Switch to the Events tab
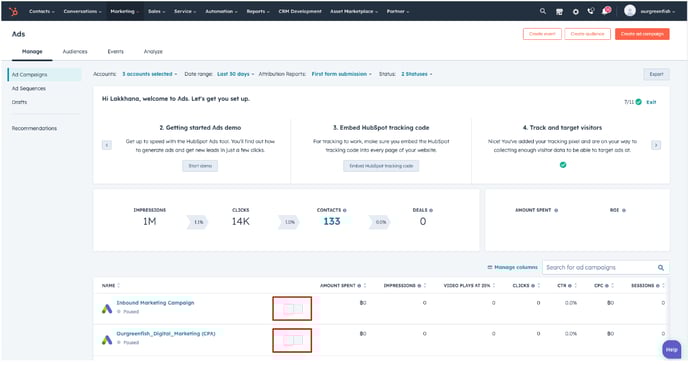This screenshot has height=365, width=688. pos(115,51)
